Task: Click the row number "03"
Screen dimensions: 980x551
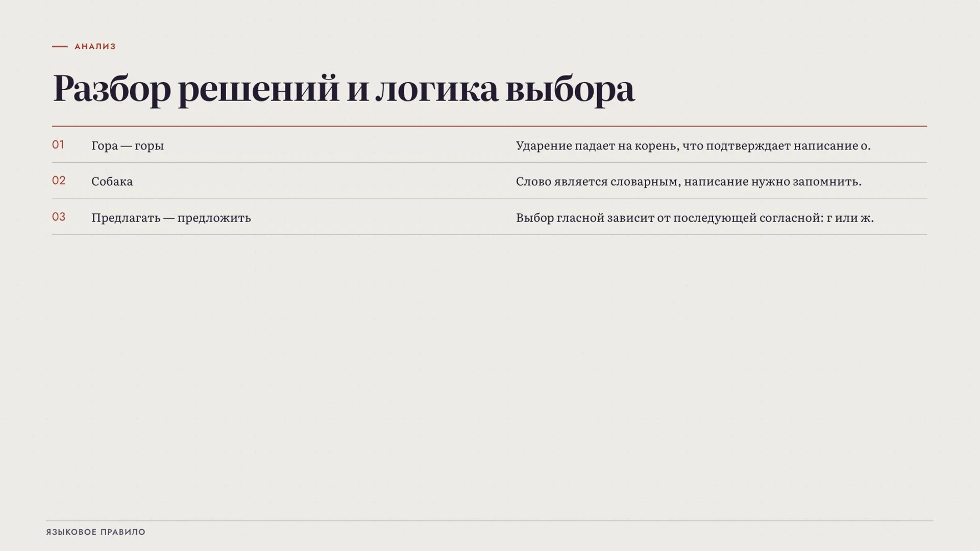Action: click(59, 217)
